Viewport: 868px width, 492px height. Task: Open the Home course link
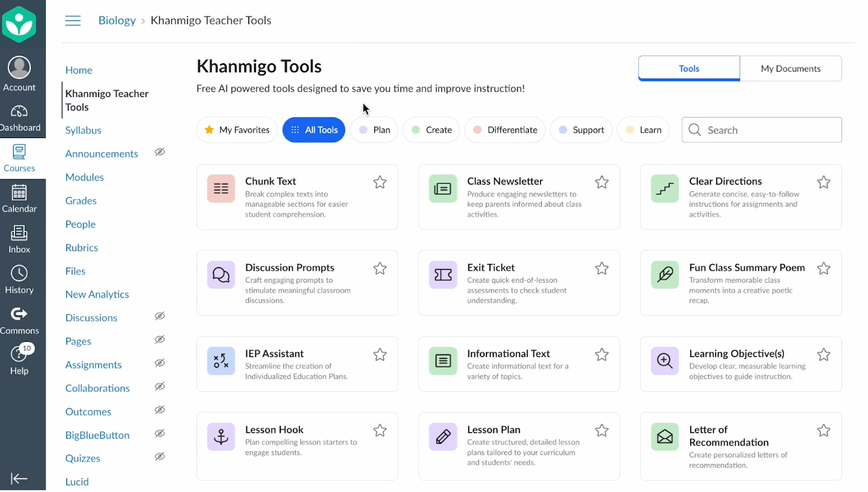click(79, 70)
